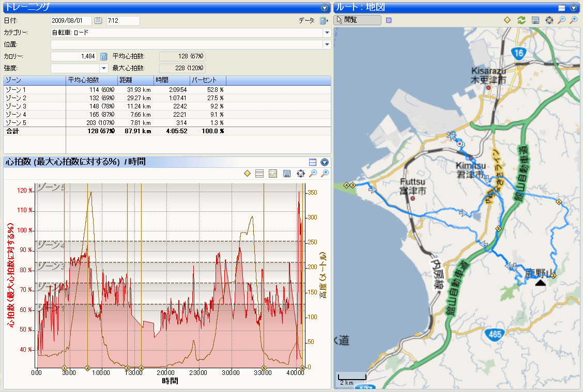Toggle the chart panel split layout icon

coord(313,162)
